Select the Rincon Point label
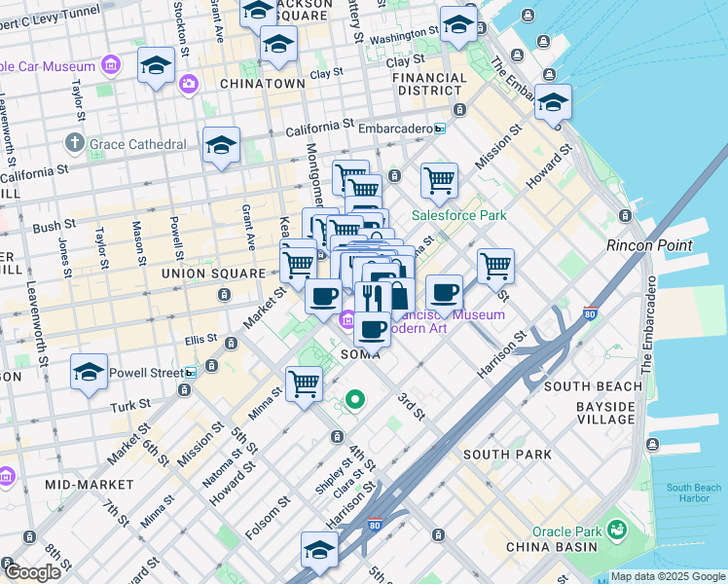This screenshot has height=584, width=728. 649,245
